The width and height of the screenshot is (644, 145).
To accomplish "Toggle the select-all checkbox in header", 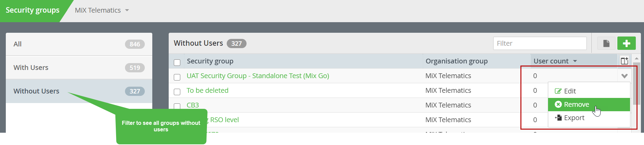I will point(177,62).
